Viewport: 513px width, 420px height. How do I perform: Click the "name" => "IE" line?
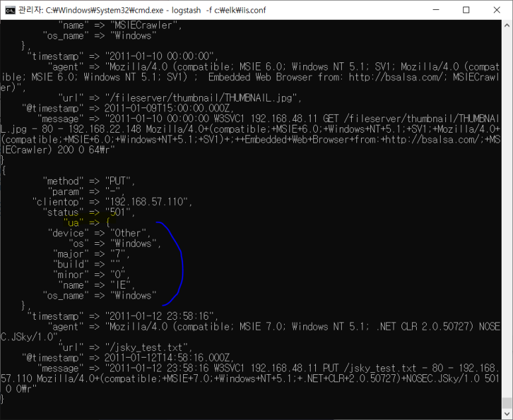pyautogui.click(x=97, y=285)
